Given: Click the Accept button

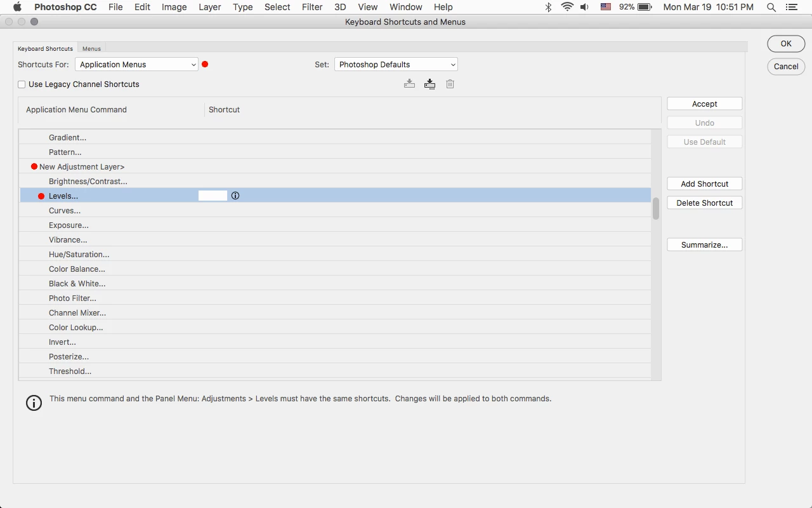Looking at the screenshot, I should tap(705, 104).
